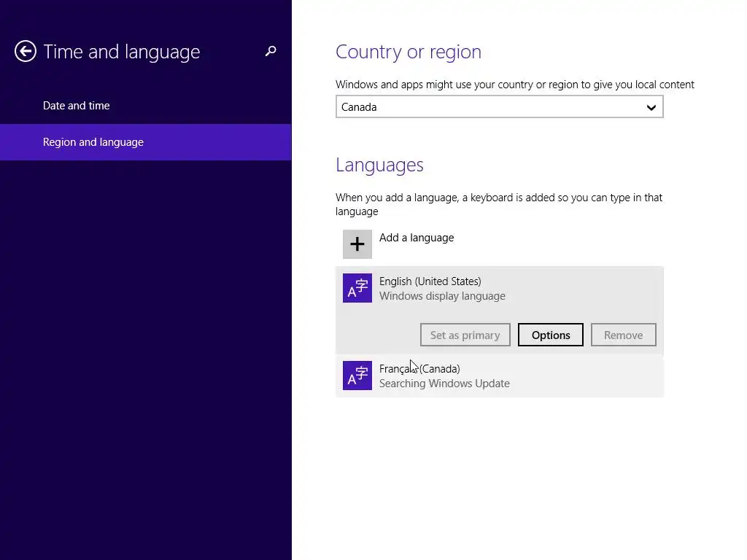This screenshot has height=560, width=747.
Task: Open Options for English (United States)
Action: click(551, 335)
